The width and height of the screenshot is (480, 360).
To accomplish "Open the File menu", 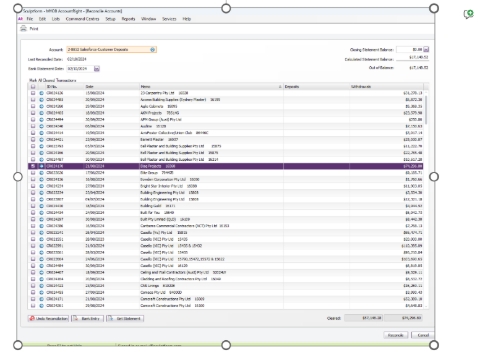I will click(x=30, y=19).
